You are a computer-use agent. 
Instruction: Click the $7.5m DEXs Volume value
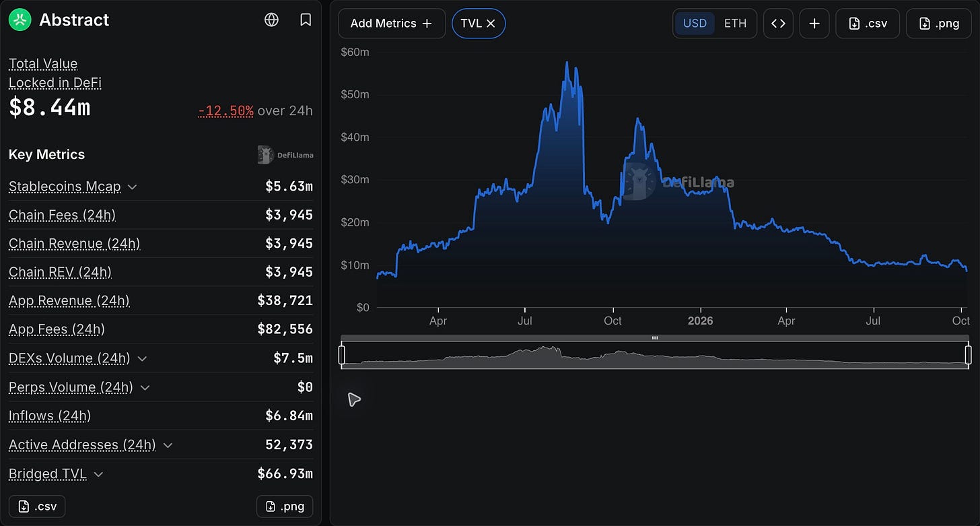[x=293, y=358]
